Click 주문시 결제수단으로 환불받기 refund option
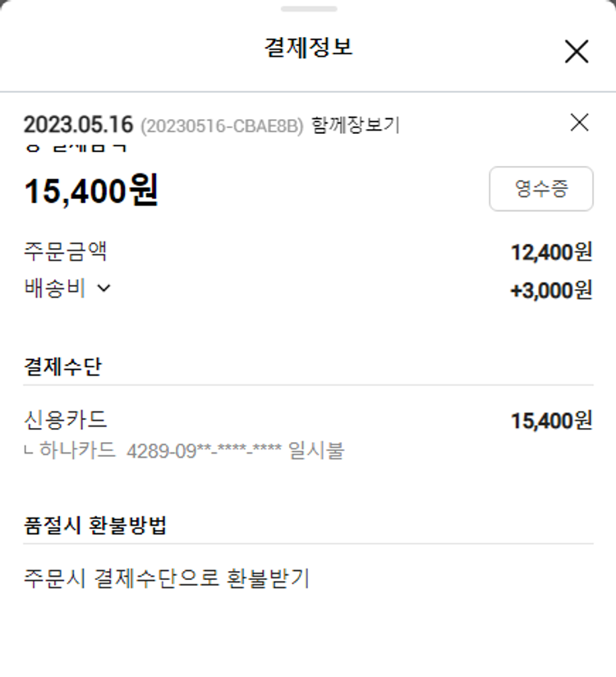 coord(167,578)
